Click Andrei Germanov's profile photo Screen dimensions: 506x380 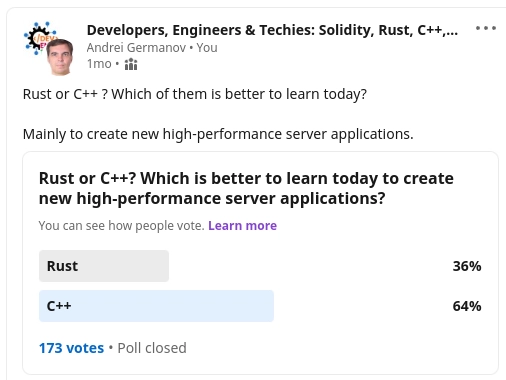pyautogui.click(x=60, y=57)
